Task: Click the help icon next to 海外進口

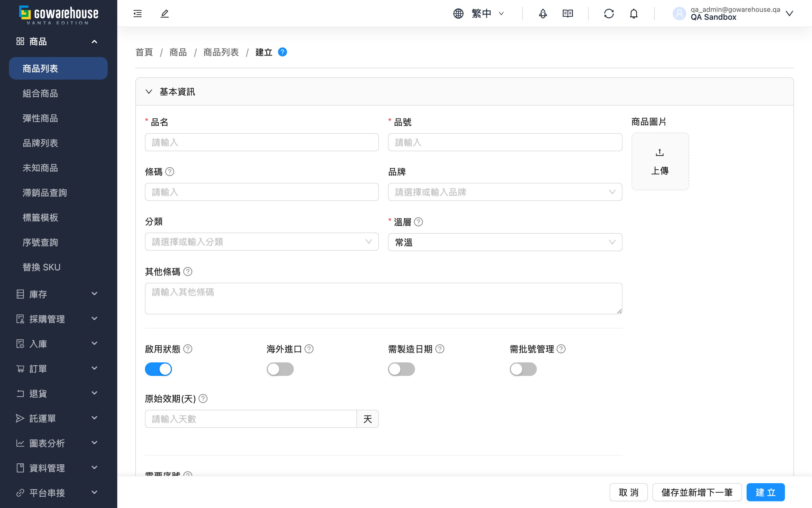Action: (x=309, y=349)
